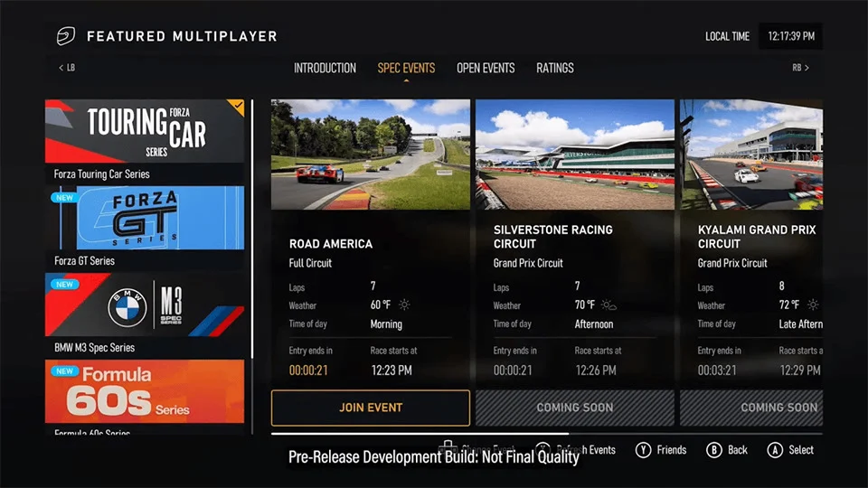The image size is (868, 488).
Task: Open the Open Events tab
Action: click(x=486, y=68)
